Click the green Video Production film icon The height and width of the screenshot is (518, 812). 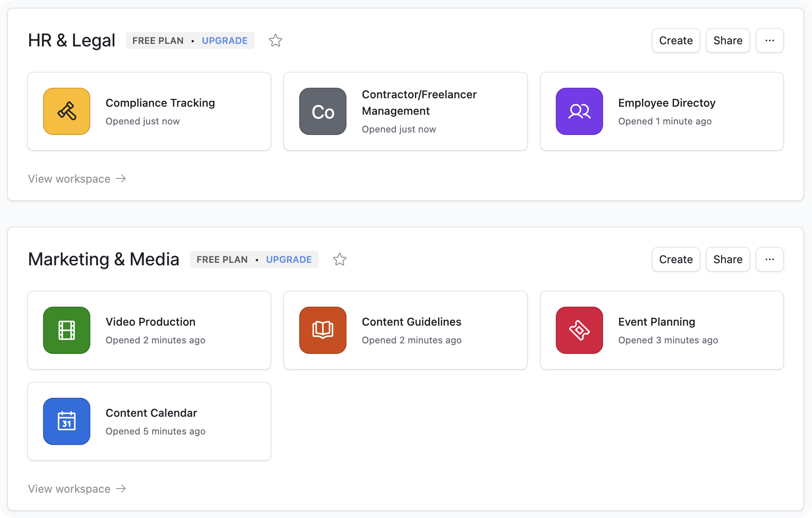coord(67,330)
